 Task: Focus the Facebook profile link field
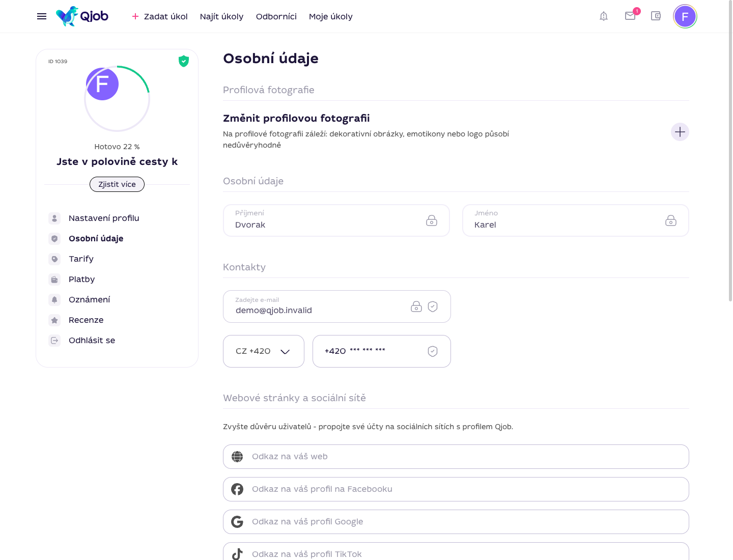point(456,489)
